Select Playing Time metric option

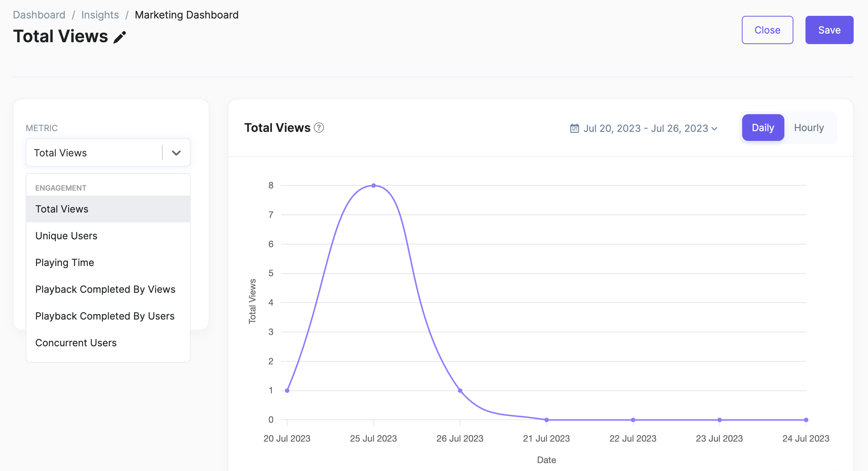point(65,263)
